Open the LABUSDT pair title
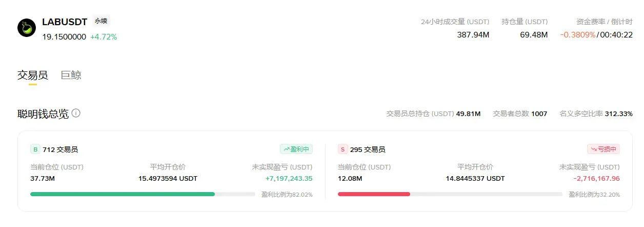Screen dimensions: 644x227 tap(65, 22)
